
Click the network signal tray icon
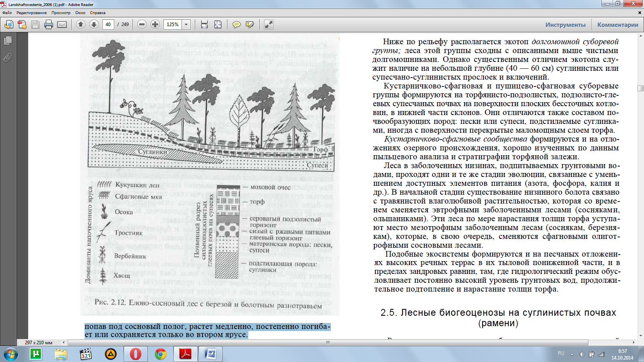pyautogui.click(x=601, y=354)
